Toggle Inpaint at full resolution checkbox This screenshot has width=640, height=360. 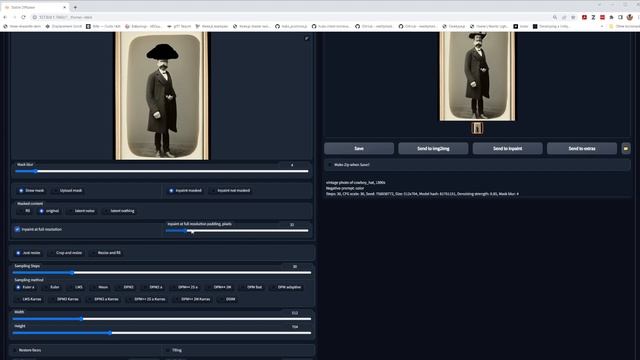pos(17,229)
